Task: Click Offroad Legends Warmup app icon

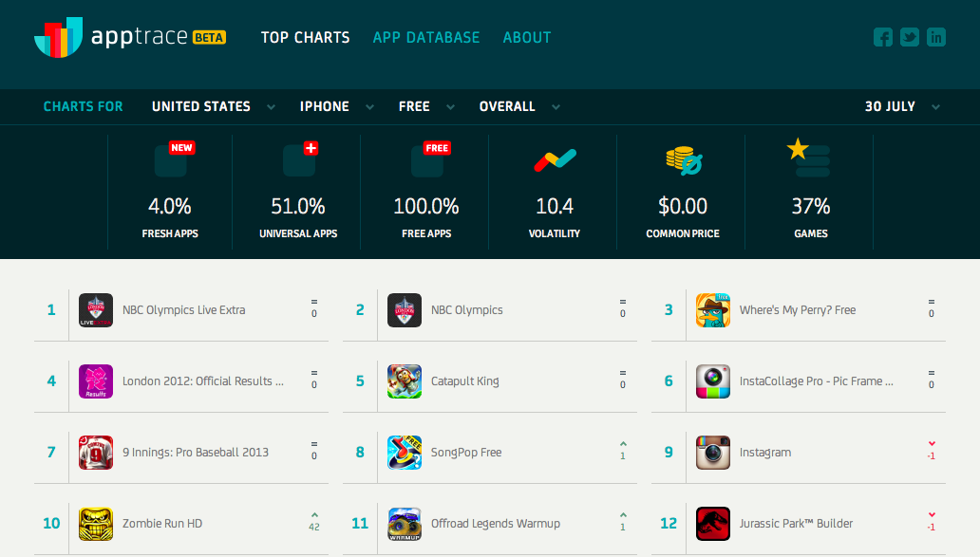Action: tap(405, 524)
